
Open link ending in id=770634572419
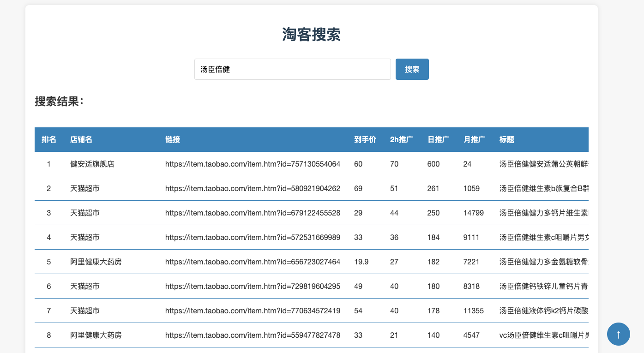point(253,311)
